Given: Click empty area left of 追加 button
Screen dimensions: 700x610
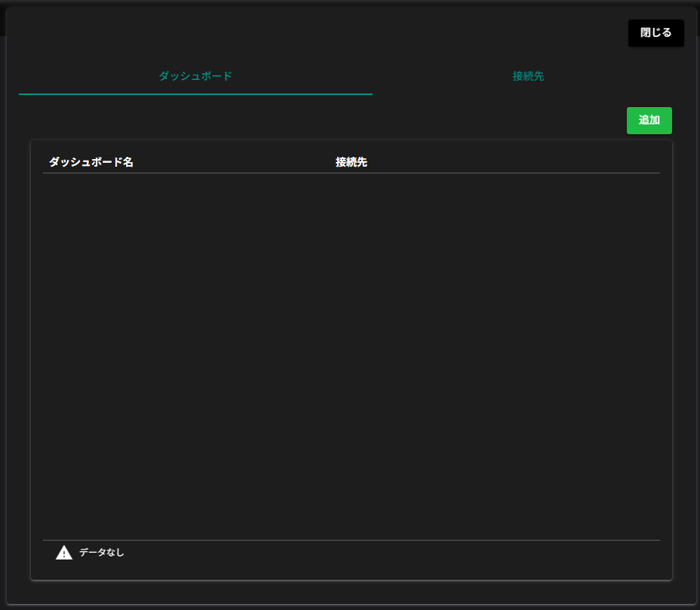Looking at the screenshot, I should point(453,121).
